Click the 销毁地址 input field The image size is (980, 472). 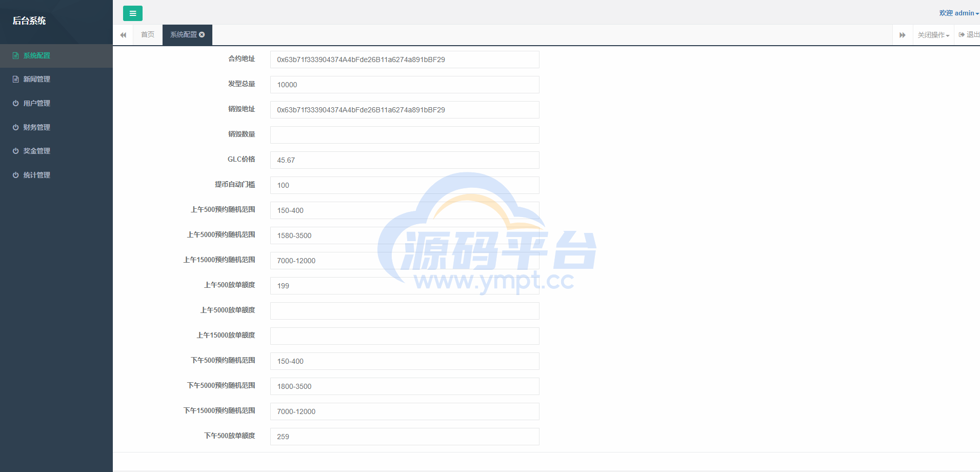tap(405, 110)
